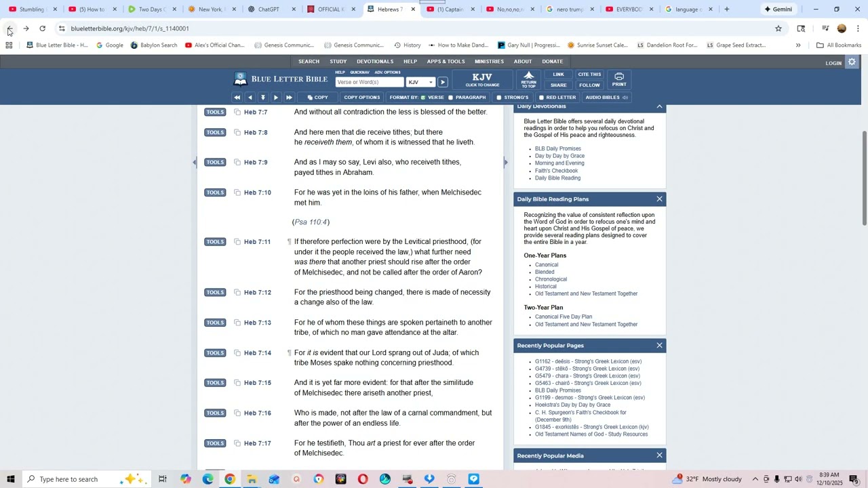Toggle the Verse format checkbox
Screen dimensions: 868x488
click(x=423, y=98)
